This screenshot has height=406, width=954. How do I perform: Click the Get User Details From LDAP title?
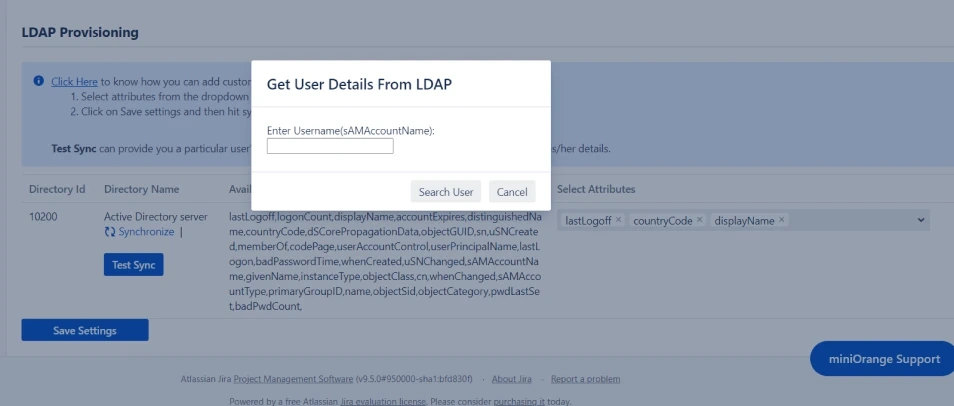click(360, 84)
